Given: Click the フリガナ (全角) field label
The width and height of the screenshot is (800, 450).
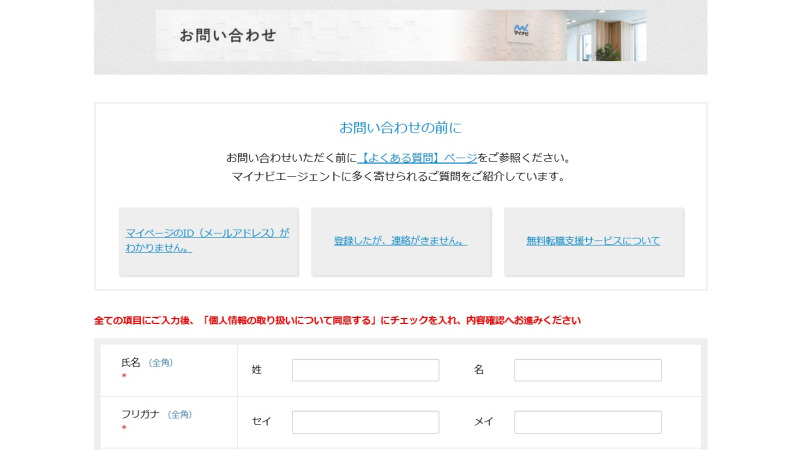Looking at the screenshot, I should 156,414.
